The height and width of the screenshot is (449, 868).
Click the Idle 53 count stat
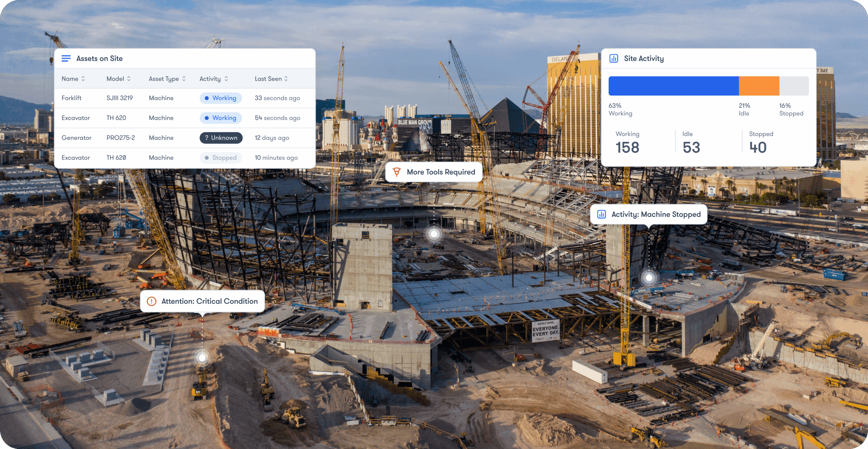pyautogui.click(x=691, y=147)
